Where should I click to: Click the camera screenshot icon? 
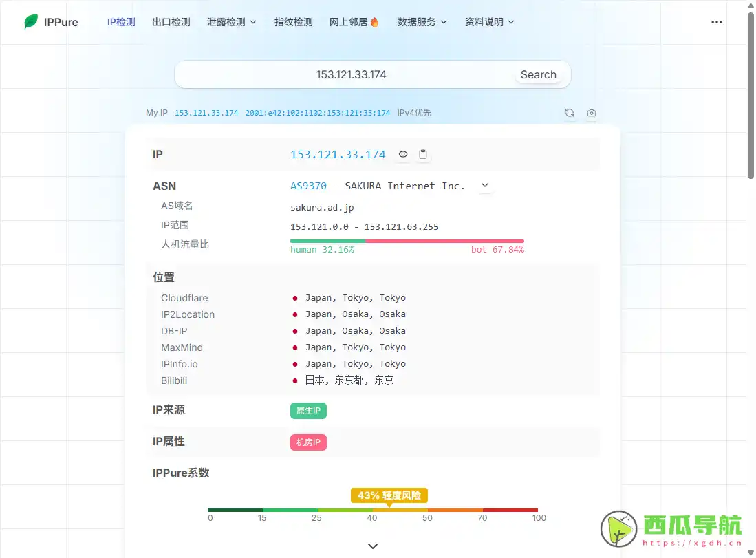coord(592,113)
